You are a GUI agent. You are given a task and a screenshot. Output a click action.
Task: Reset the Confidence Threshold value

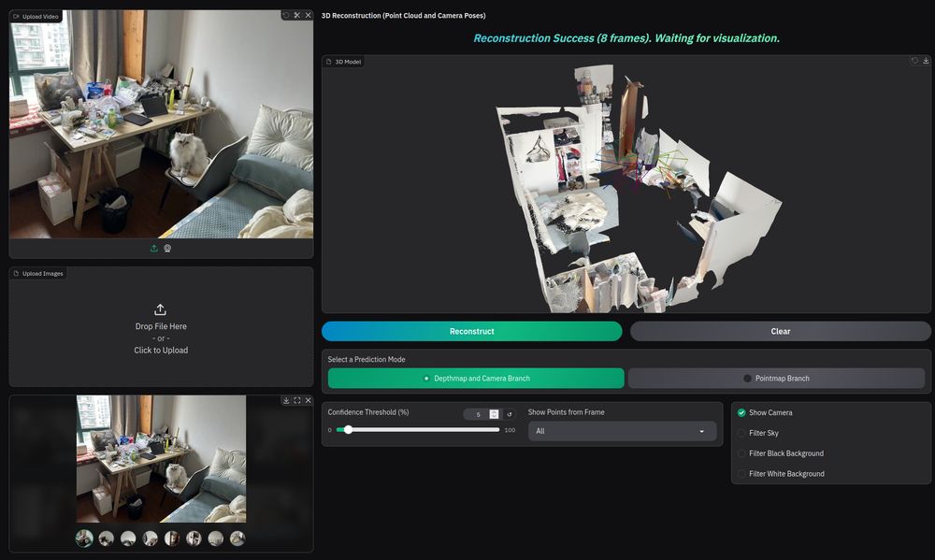click(x=510, y=414)
